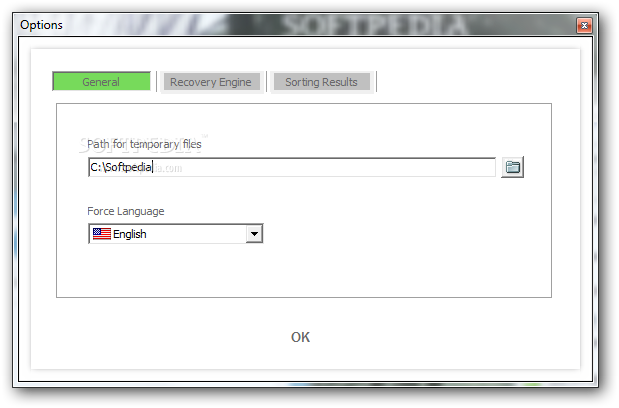This screenshot has width=619, height=408.
Task: Expand the Force Language dropdown arrow
Action: tap(254, 234)
